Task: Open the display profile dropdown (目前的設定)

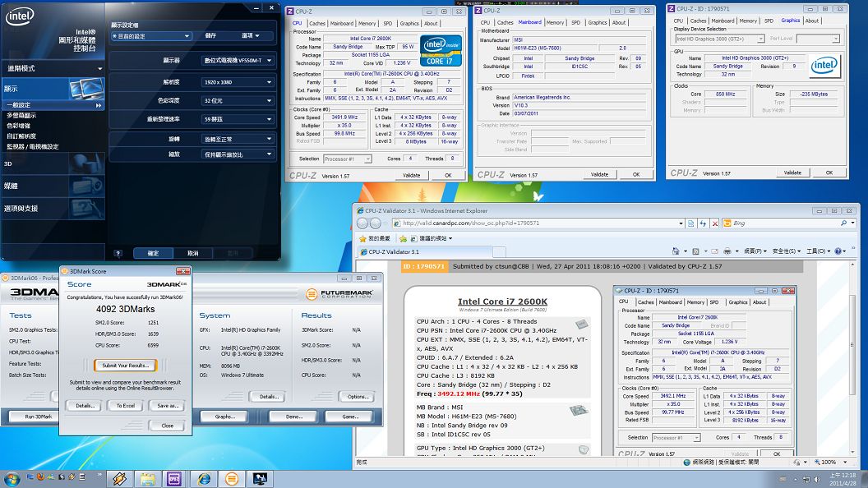Action: tap(150, 36)
